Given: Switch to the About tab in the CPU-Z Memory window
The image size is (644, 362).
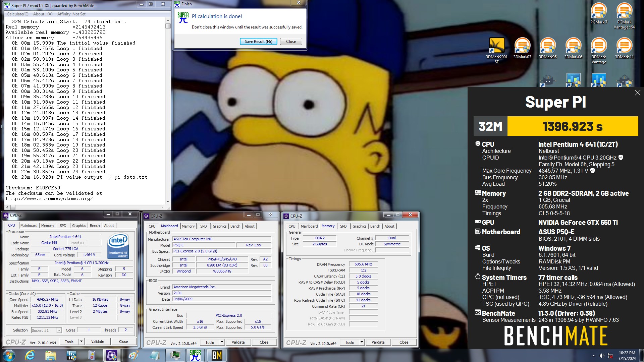Looking at the screenshot, I should click(x=389, y=226).
